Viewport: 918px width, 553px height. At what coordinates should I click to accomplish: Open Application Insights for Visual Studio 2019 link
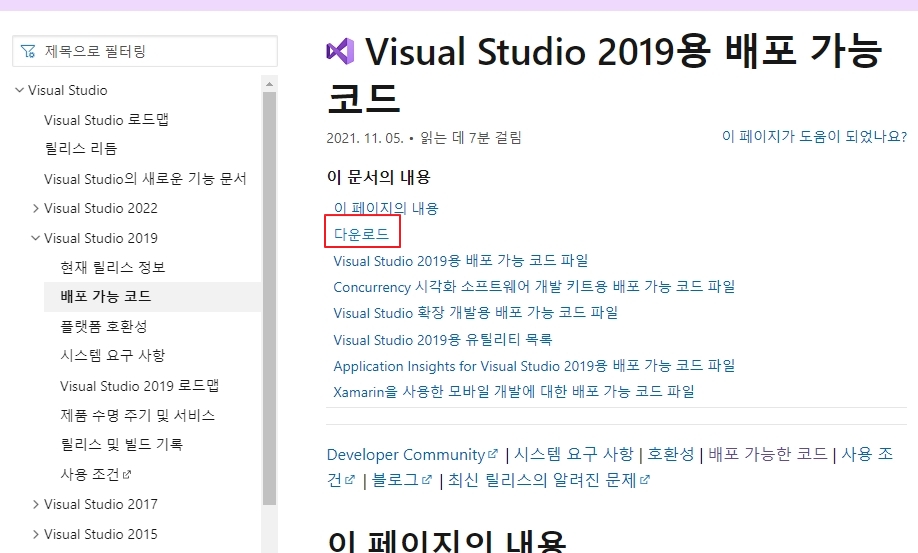pos(534,366)
